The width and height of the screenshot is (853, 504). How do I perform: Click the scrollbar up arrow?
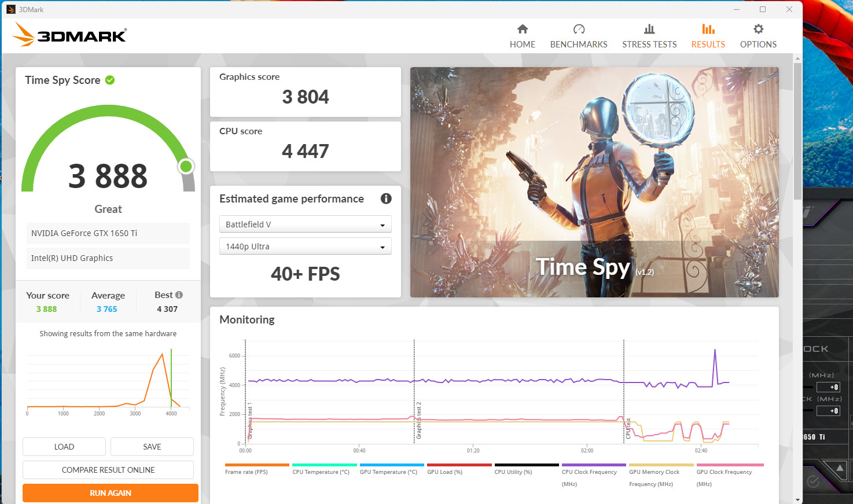coord(797,58)
